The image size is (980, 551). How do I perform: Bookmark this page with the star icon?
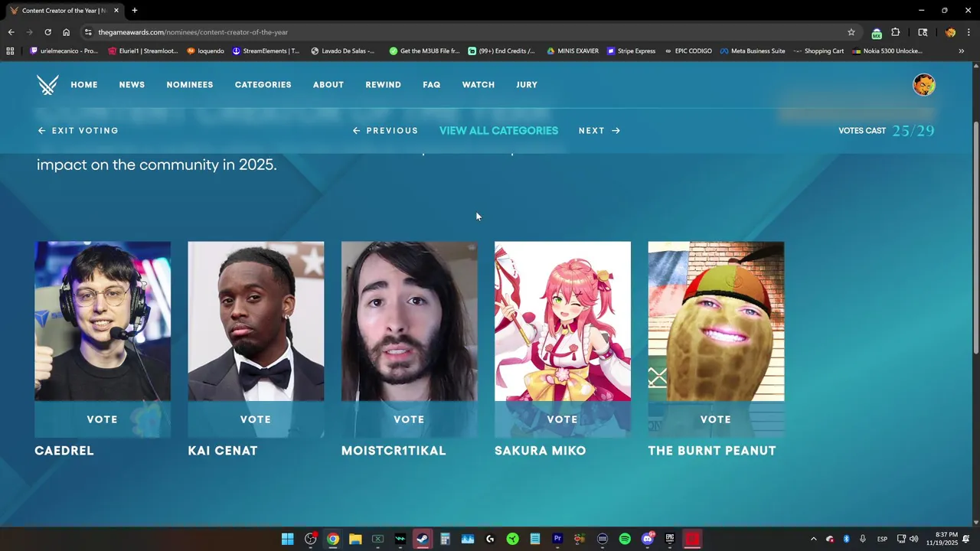(851, 32)
